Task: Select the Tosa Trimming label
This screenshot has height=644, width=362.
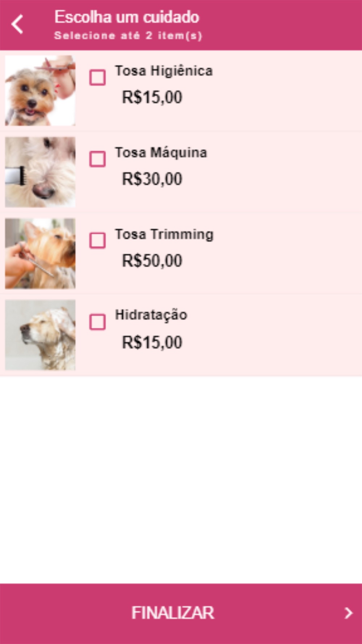Action: click(x=164, y=234)
